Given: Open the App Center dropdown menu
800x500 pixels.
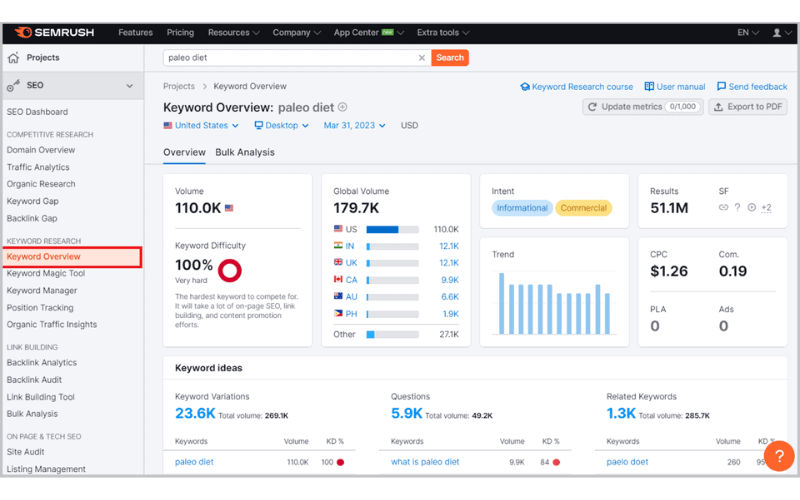Looking at the screenshot, I should (369, 33).
